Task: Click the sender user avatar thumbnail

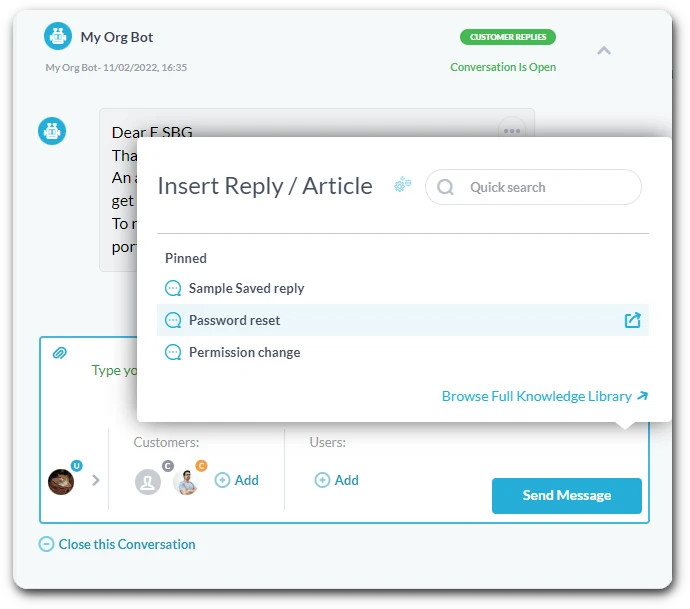Action: pos(61,482)
